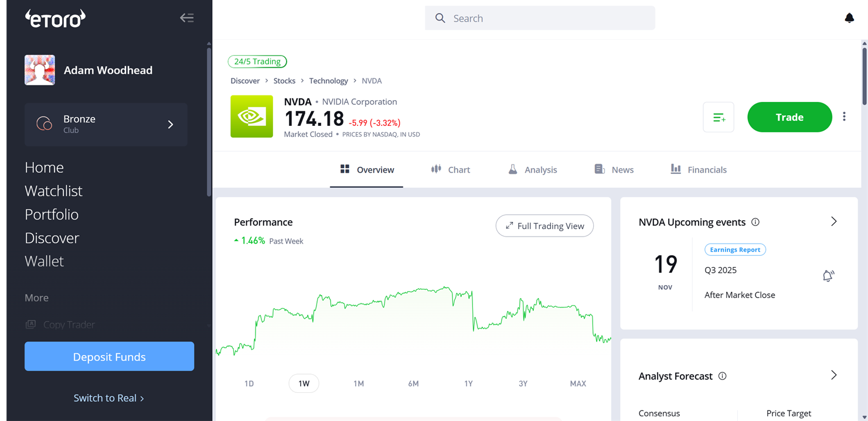Focus the Search input field
The height and width of the screenshot is (421, 868).
pos(540,18)
